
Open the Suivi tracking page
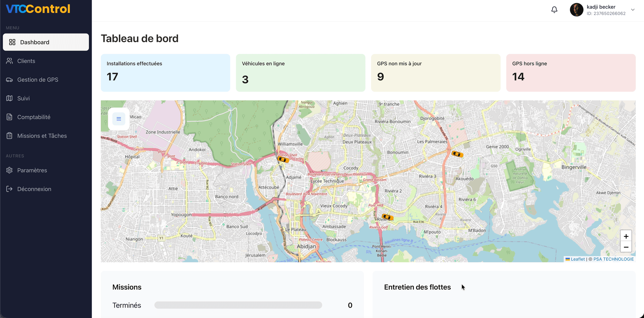click(23, 98)
